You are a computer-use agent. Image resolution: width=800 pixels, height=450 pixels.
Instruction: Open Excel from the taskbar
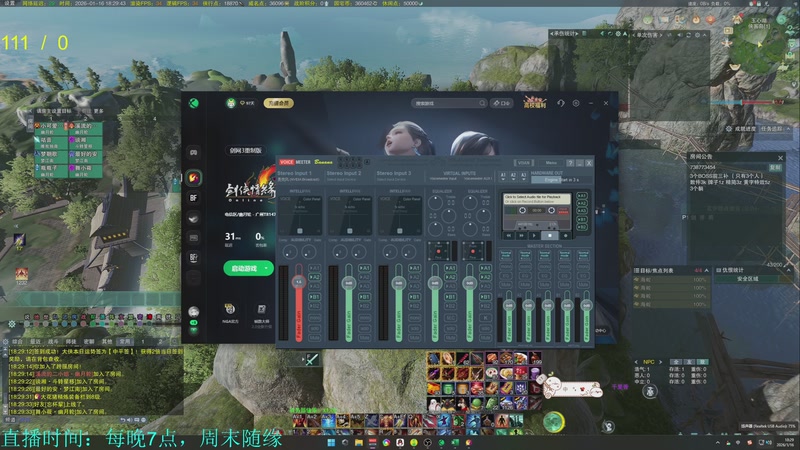tap(455, 442)
